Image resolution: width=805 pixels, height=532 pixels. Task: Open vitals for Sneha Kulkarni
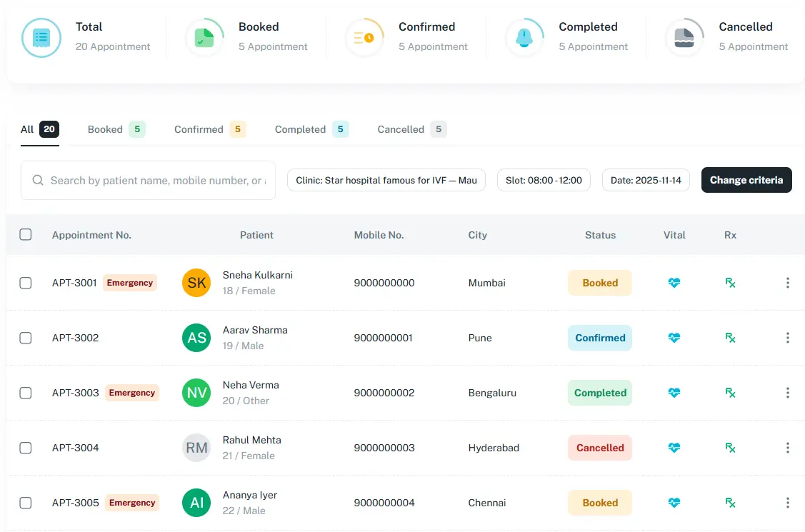[674, 283]
